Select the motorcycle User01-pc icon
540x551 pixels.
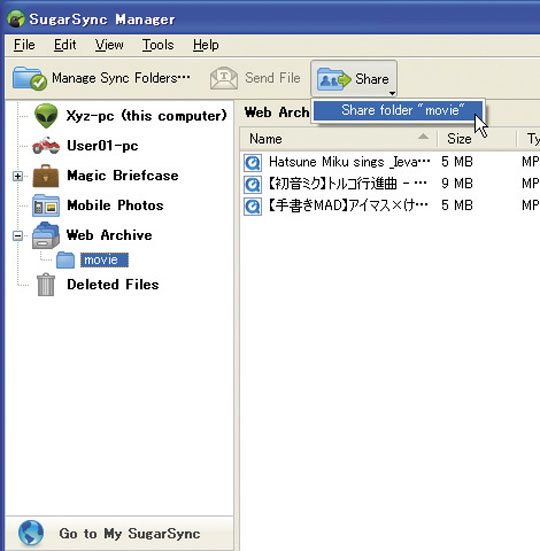tap(46, 145)
